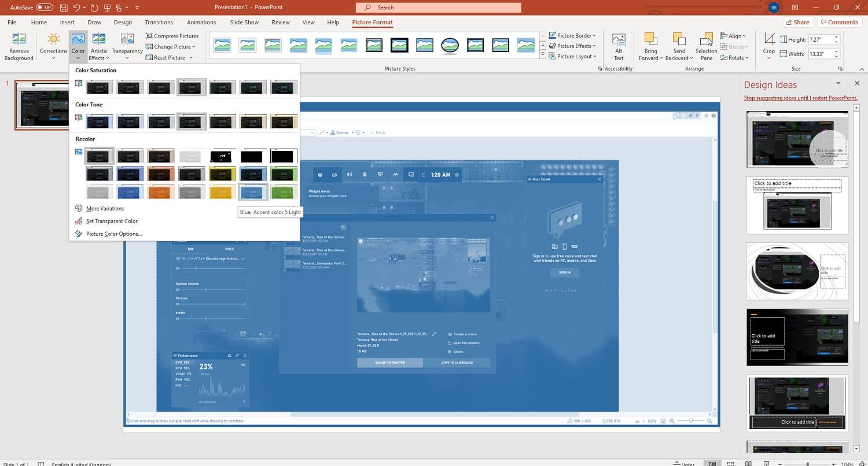Select the Blue Accent color 5 Light swatch
This screenshot has width=868, height=466.
click(x=252, y=191)
